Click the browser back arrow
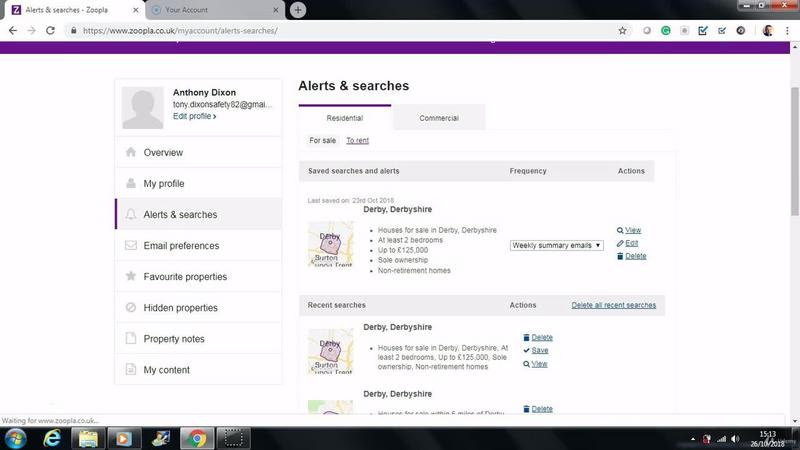Screen dimensions: 800x450 pyautogui.click(x=13, y=31)
